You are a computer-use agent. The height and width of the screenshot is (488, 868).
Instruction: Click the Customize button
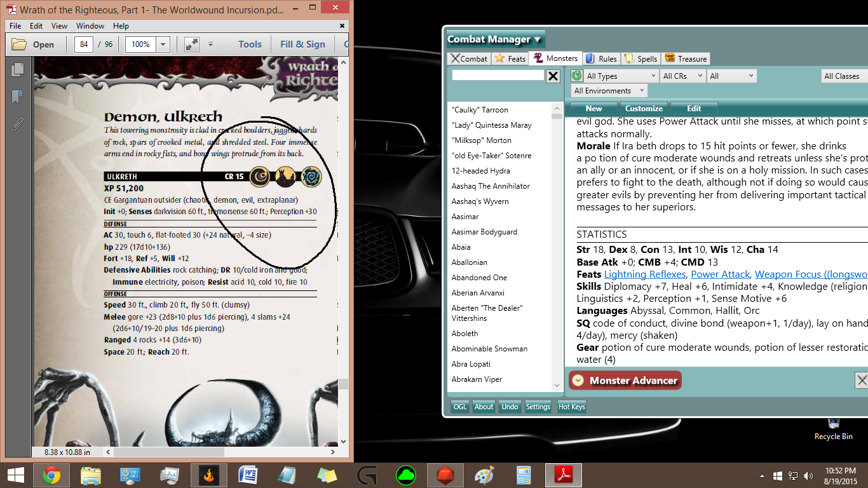644,108
